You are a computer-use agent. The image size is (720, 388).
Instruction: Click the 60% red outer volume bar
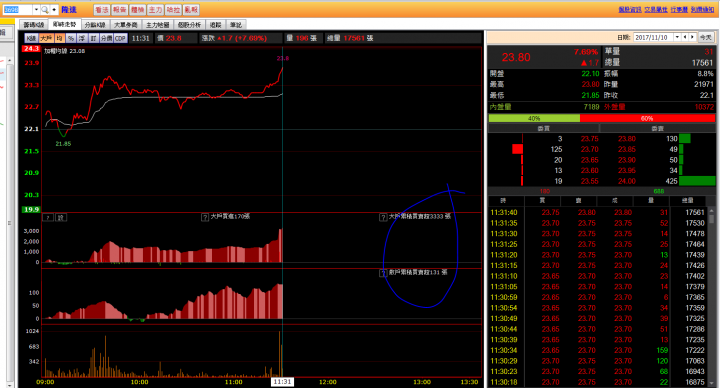[647, 118]
